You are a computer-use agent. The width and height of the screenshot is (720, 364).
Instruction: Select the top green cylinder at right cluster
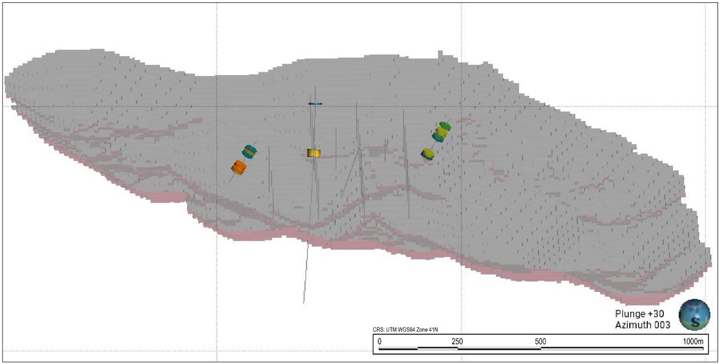point(444,126)
